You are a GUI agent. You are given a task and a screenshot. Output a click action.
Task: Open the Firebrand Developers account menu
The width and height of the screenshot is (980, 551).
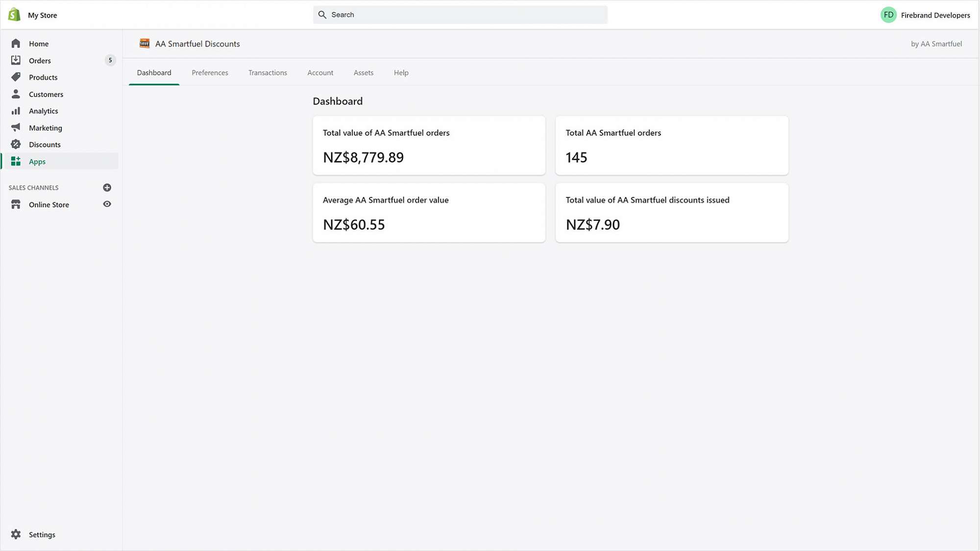pyautogui.click(x=925, y=15)
